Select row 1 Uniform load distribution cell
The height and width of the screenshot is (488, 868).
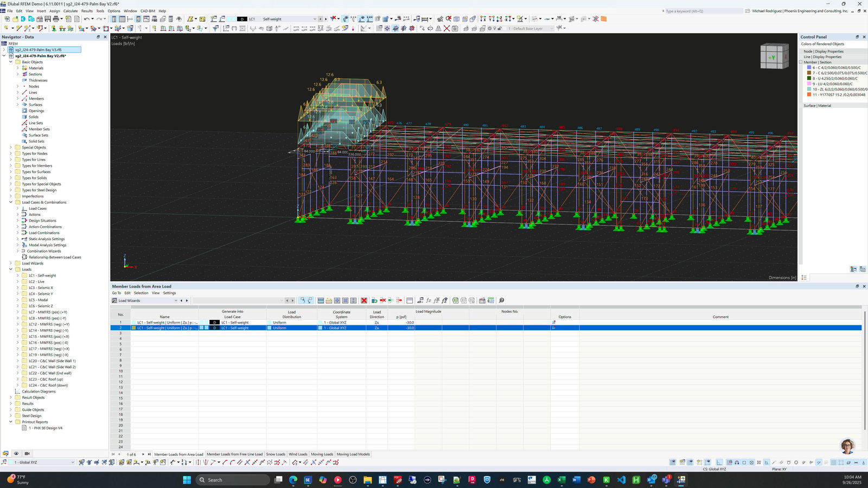pyautogui.click(x=291, y=323)
